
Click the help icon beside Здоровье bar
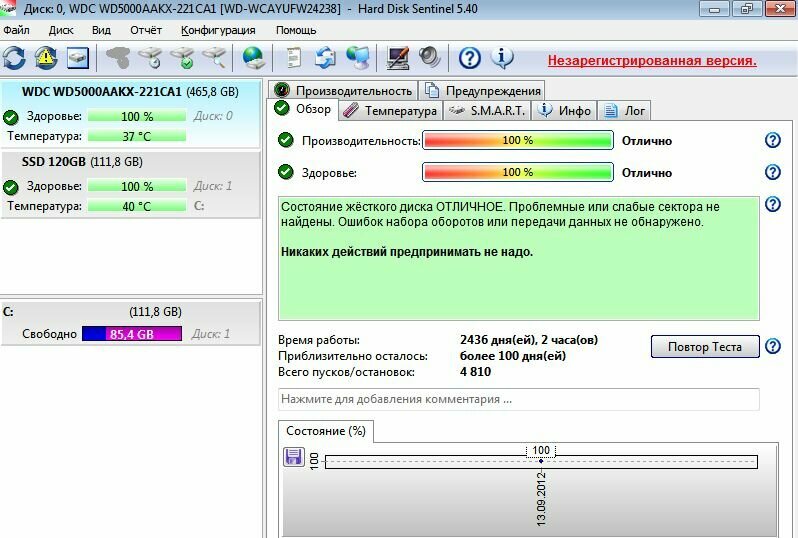[773, 172]
